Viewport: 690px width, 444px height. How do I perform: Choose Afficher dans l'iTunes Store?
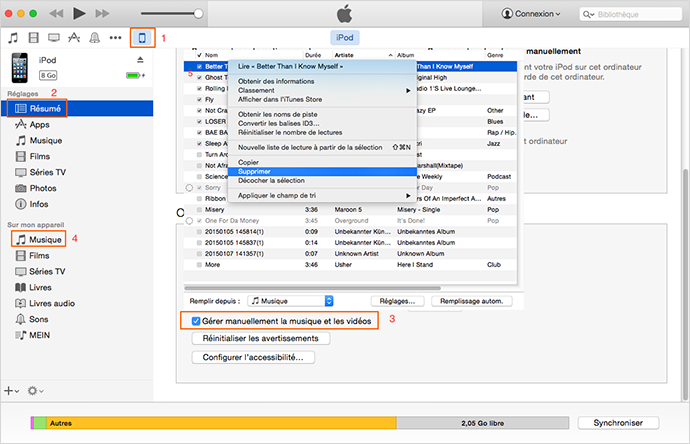(x=322, y=99)
